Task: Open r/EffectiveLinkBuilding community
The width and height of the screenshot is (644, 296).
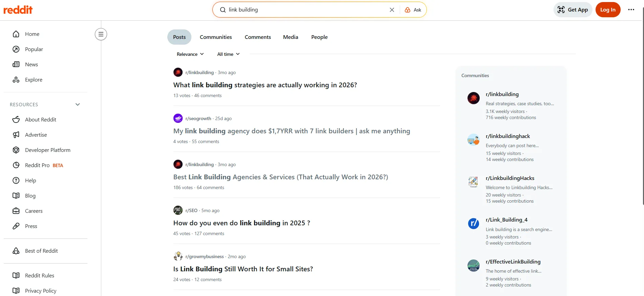Action: [x=513, y=262]
